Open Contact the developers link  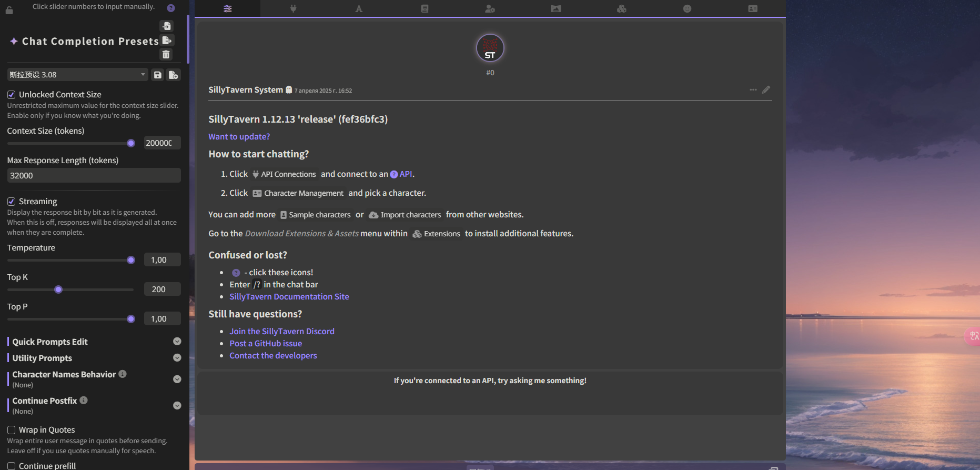click(x=273, y=356)
